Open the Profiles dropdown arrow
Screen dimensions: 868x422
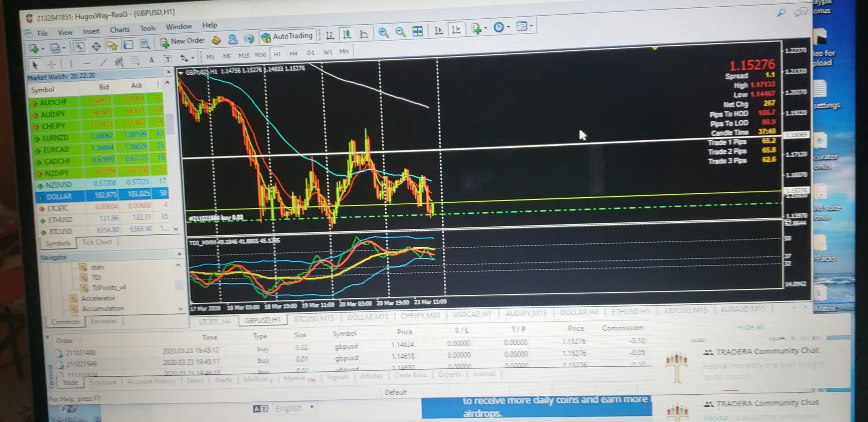coord(64,48)
